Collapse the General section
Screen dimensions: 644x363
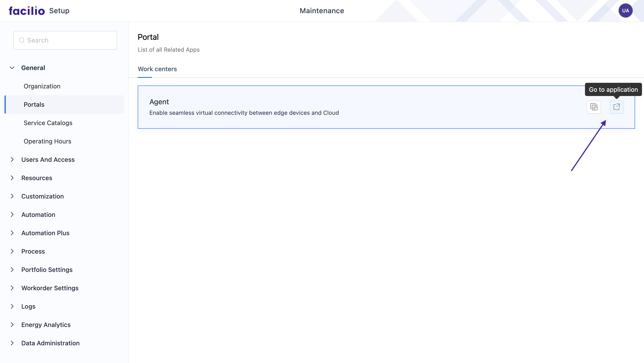[x=12, y=68]
